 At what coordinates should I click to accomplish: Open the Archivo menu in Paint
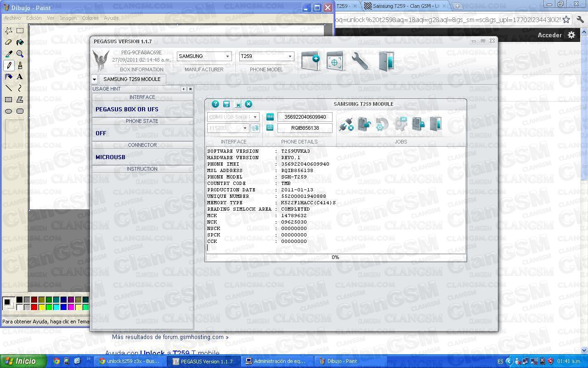click(12, 18)
